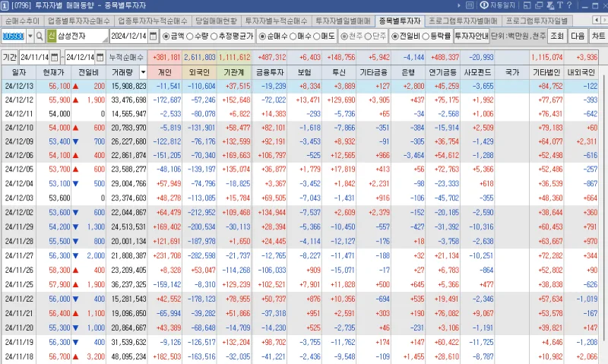Click the numbered 1 icon in title bar
This screenshot has height=364, width=608.
[x=5, y=5]
